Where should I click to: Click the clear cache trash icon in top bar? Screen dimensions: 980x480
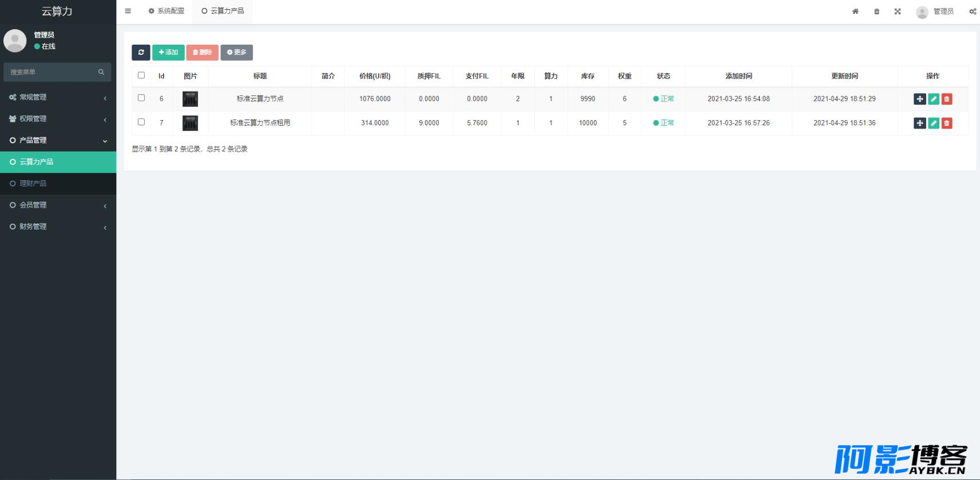coord(876,11)
